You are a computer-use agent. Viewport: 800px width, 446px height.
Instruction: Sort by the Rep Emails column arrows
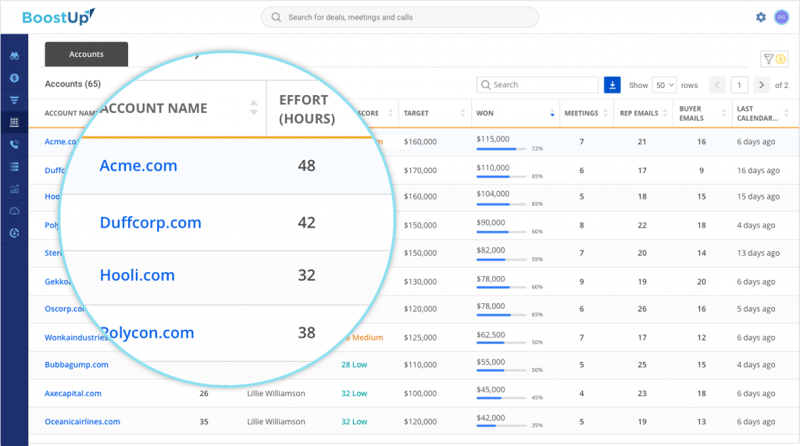pos(665,113)
